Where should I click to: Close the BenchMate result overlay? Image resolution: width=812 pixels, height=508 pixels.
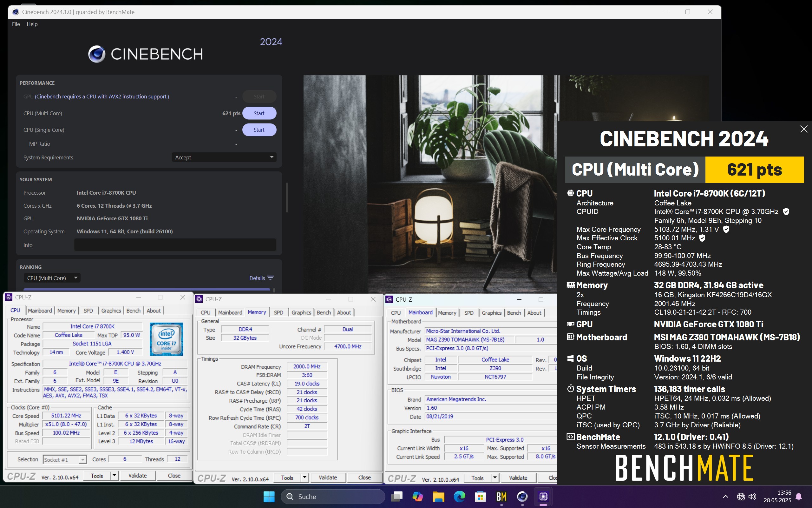[x=804, y=129]
